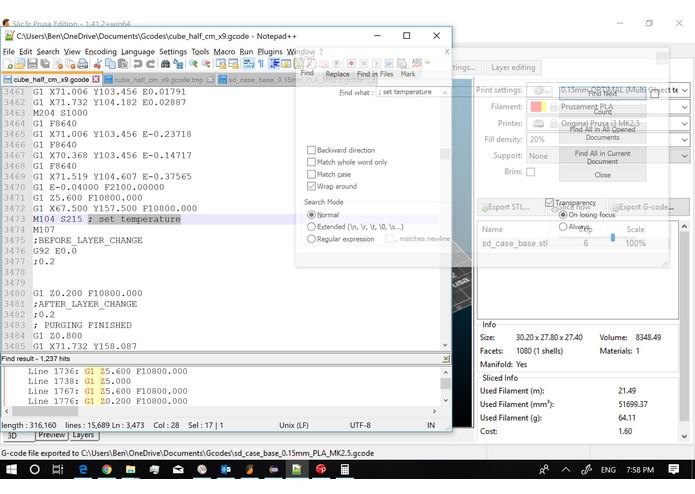Screen dimensions: 695x494
Task: Open the File menu in Notepad++
Action: 8,52
